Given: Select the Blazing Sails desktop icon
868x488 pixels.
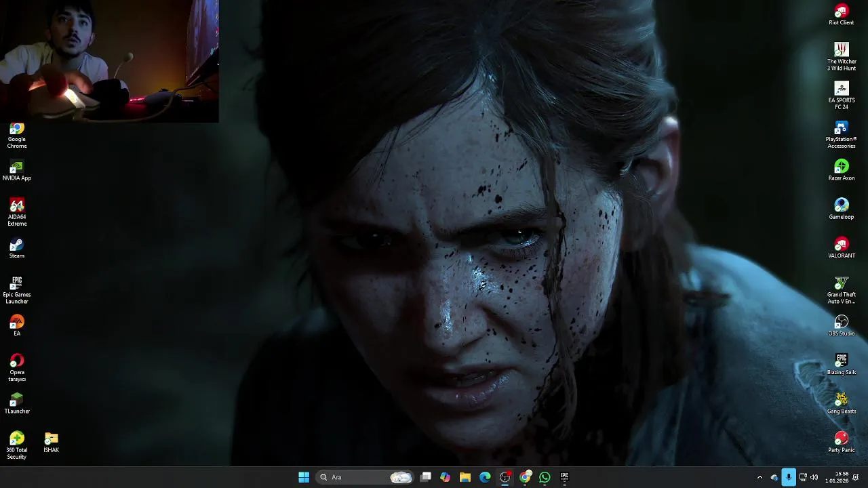Looking at the screenshot, I should (x=842, y=365).
